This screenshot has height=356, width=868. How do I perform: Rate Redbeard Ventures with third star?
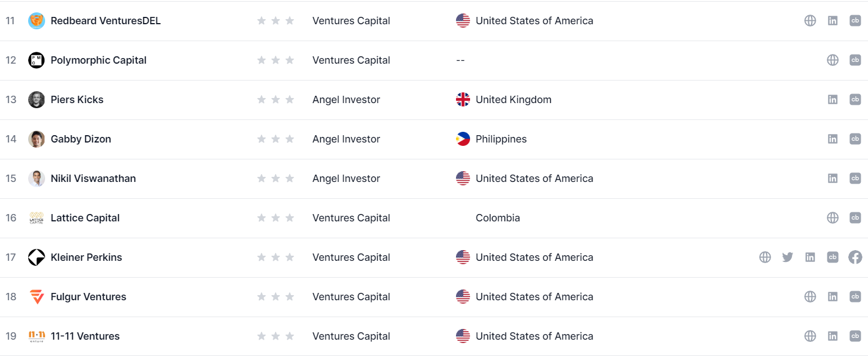[290, 21]
